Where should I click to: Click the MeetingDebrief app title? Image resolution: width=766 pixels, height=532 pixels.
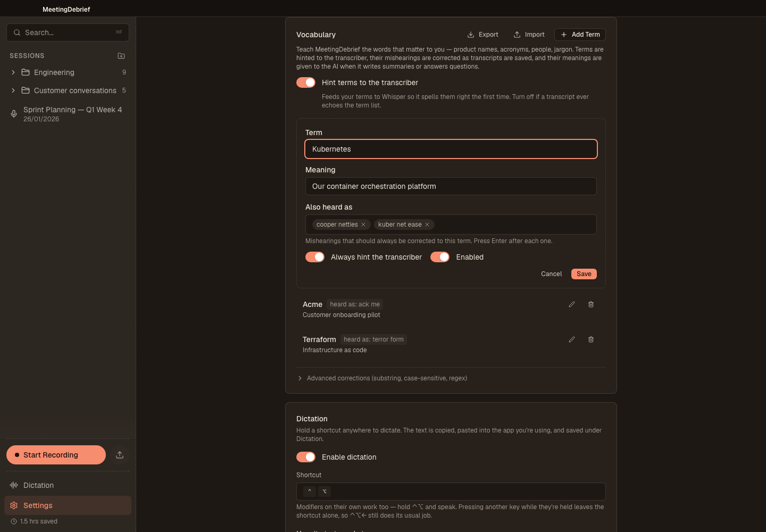pyautogui.click(x=66, y=9)
